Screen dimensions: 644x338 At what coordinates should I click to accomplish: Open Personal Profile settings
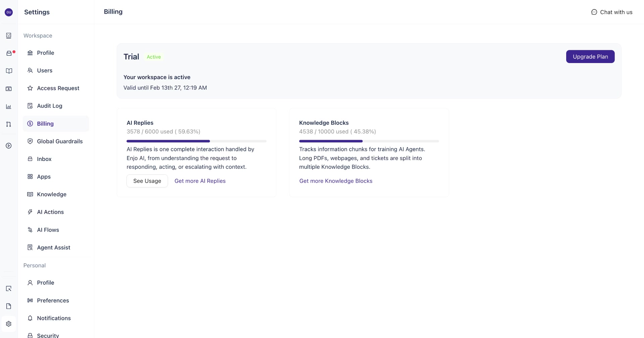point(56,283)
